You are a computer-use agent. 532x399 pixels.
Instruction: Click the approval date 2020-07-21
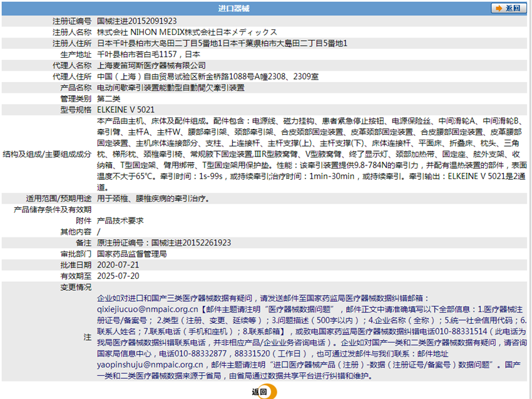click(x=118, y=265)
